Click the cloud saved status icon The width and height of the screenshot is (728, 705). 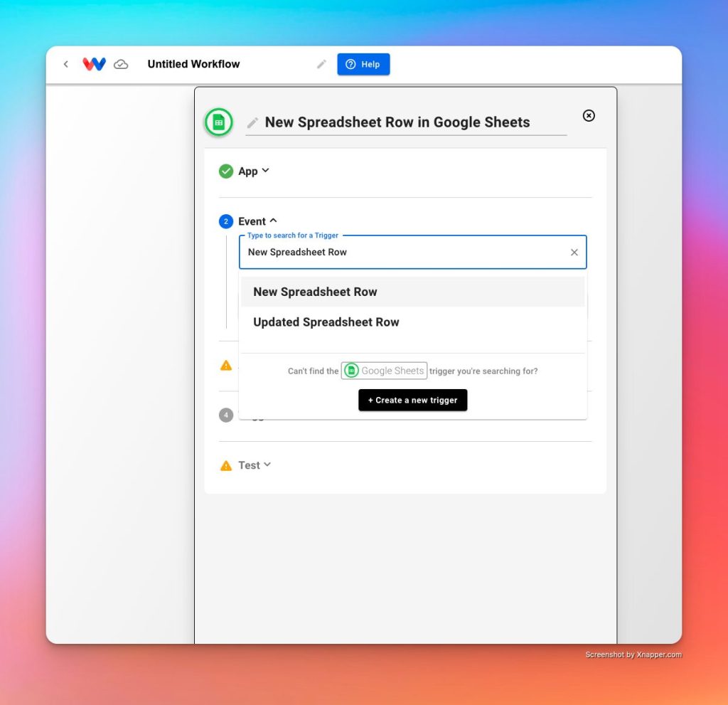tap(121, 64)
